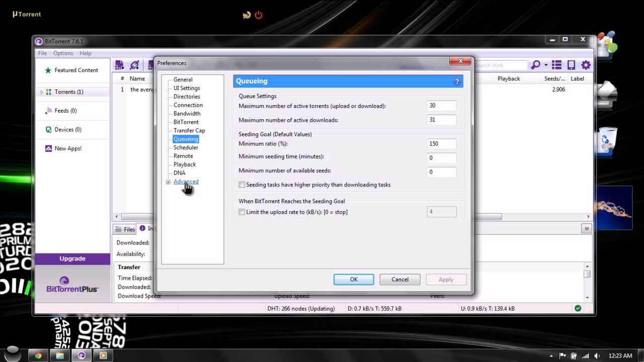Open the Help menu
Viewport: 644px width, 362px height.
86,53
